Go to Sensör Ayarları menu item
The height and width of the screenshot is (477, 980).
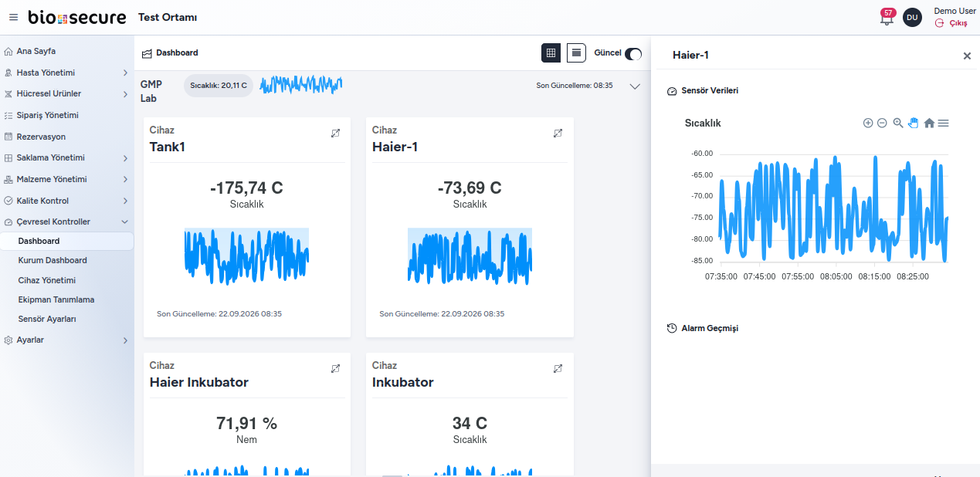point(47,319)
